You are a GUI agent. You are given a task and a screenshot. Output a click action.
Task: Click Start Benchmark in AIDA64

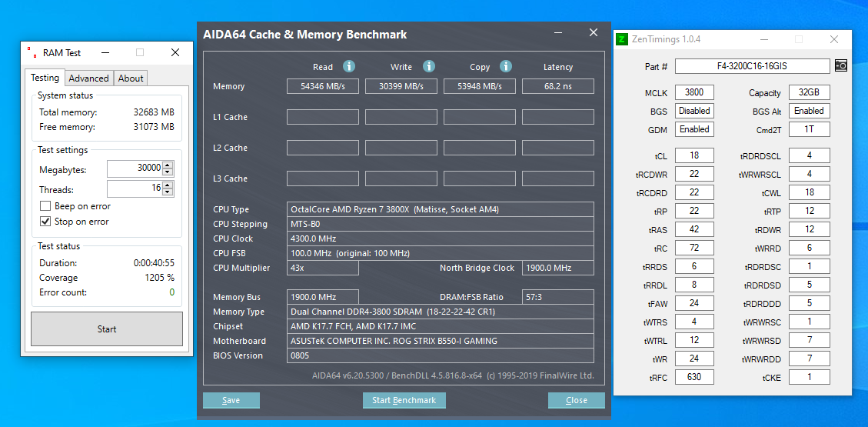point(404,400)
